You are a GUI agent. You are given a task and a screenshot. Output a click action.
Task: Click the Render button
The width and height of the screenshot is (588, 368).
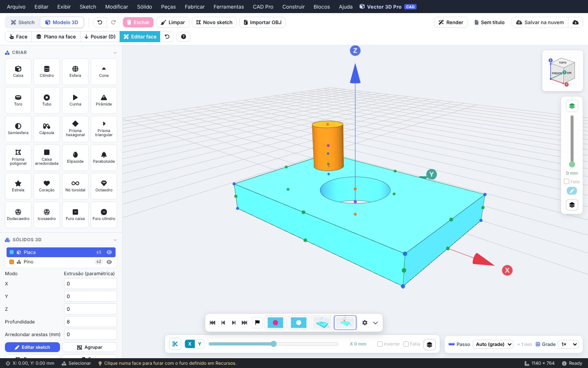tap(451, 22)
